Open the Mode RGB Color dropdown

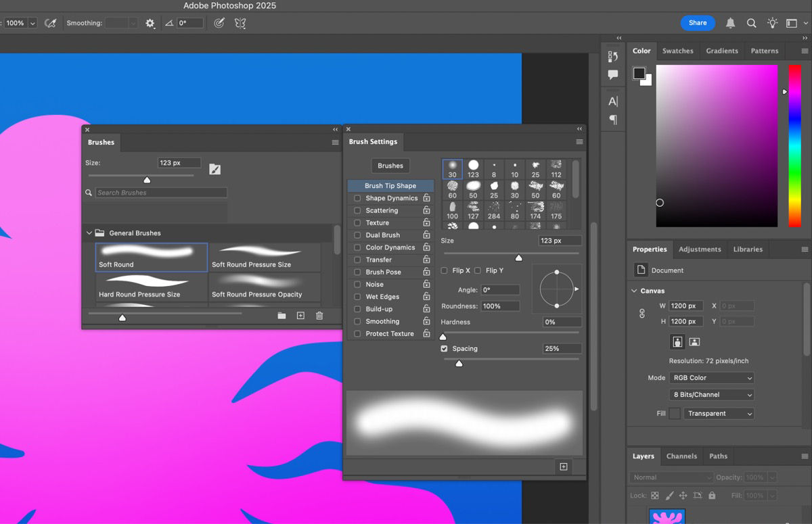tap(711, 378)
